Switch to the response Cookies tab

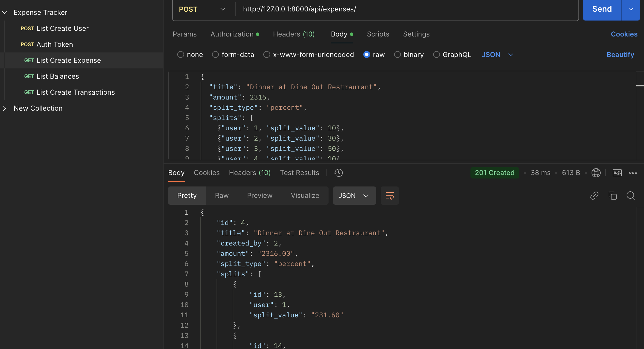point(207,173)
